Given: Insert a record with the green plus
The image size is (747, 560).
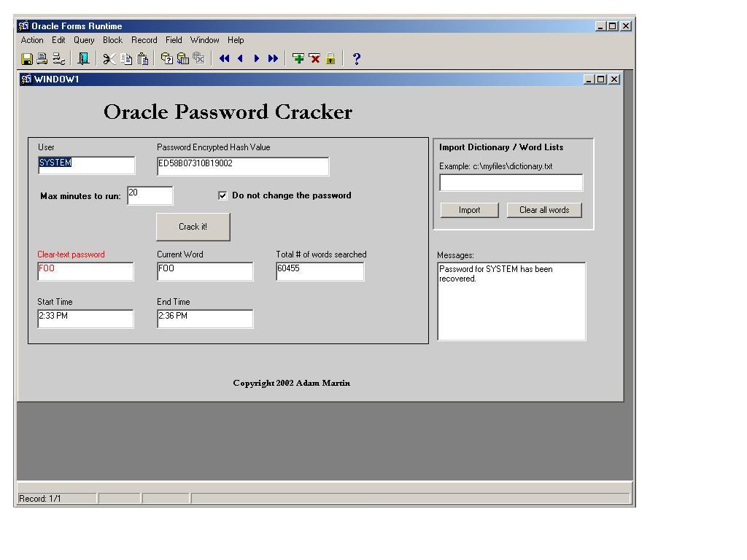Looking at the screenshot, I should pos(298,59).
